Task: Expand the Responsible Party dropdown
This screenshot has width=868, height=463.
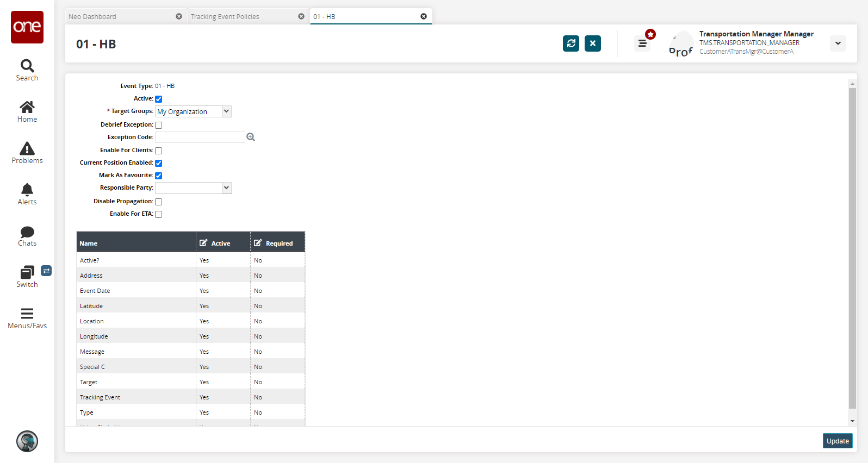Action: (x=193, y=188)
